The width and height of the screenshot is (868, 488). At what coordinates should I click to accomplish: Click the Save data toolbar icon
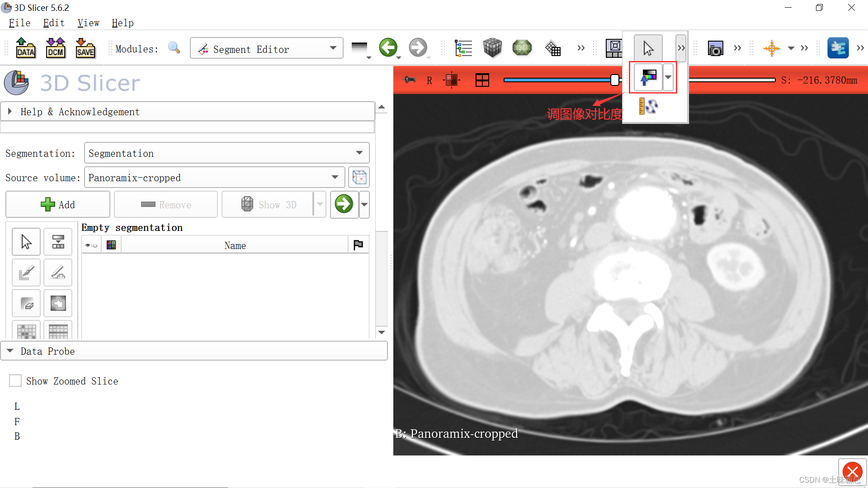pyautogui.click(x=85, y=48)
